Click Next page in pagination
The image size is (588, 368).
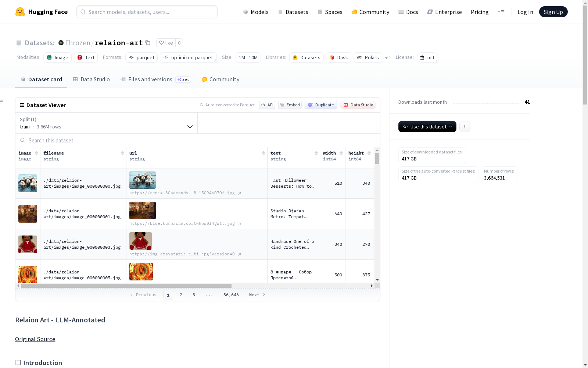pyautogui.click(x=257, y=295)
